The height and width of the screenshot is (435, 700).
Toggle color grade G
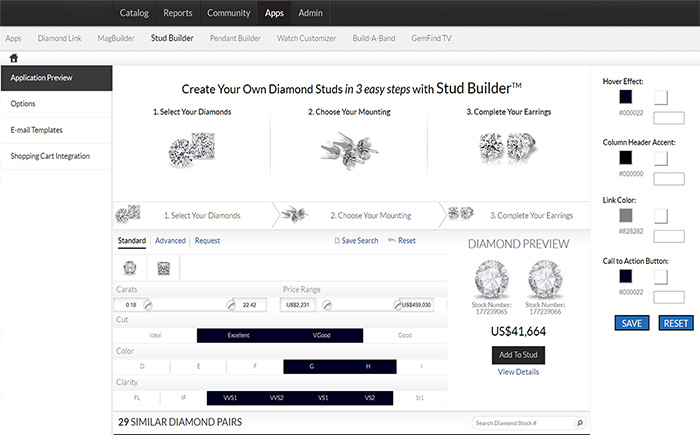click(x=312, y=367)
